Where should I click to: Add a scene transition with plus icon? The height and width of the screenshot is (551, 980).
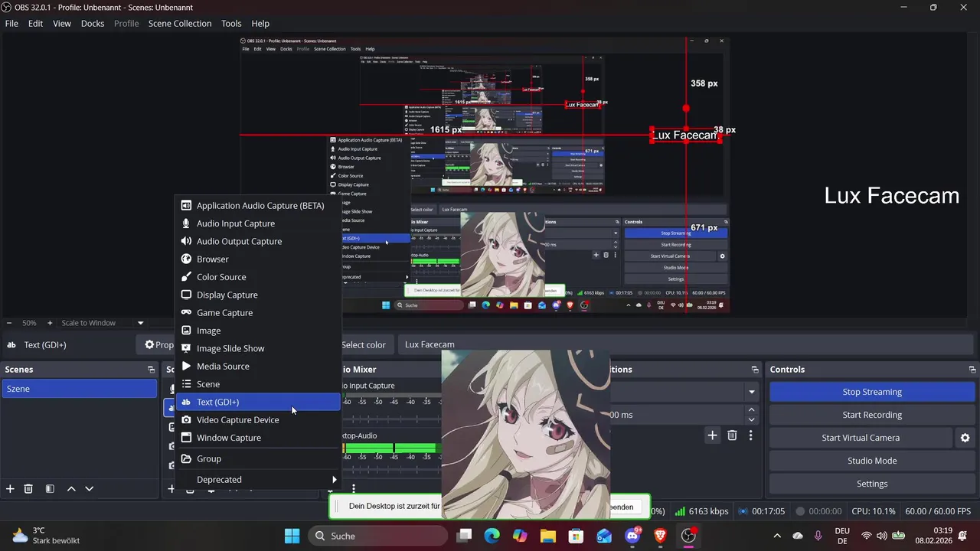pos(712,435)
